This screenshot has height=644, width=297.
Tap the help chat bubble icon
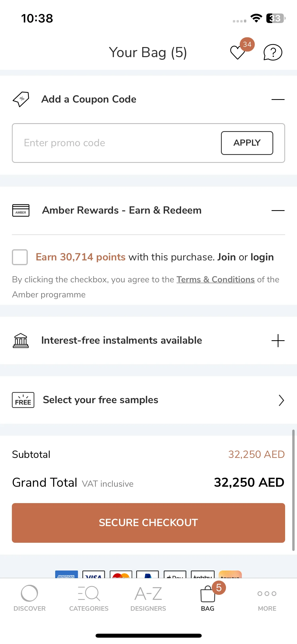tap(273, 52)
